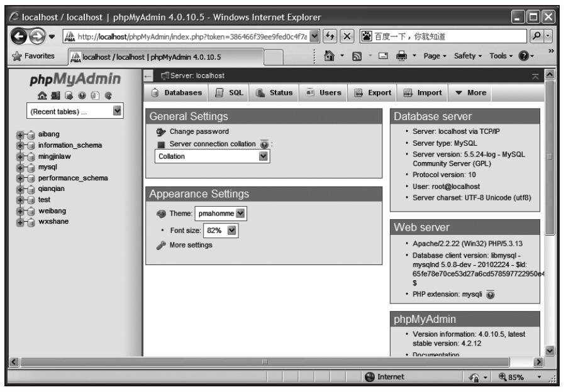Click the zoom magnifier icon in the status bar
The width and height of the screenshot is (566, 392).
pyautogui.click(x=502, y=377)
